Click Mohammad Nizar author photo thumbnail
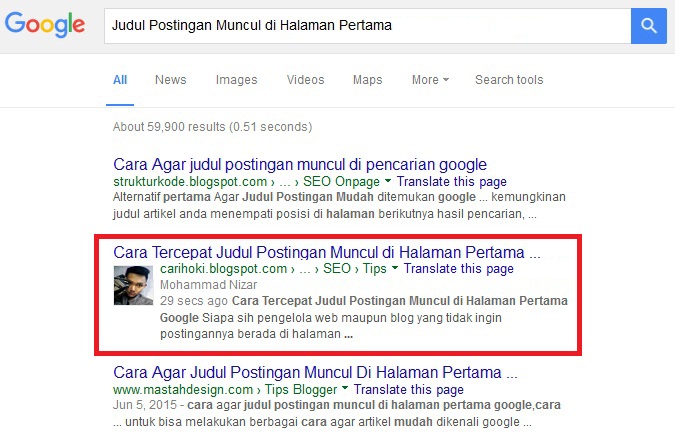Image resolution: width=675 pixels, height=436 pixels. [x=133, y=285]
